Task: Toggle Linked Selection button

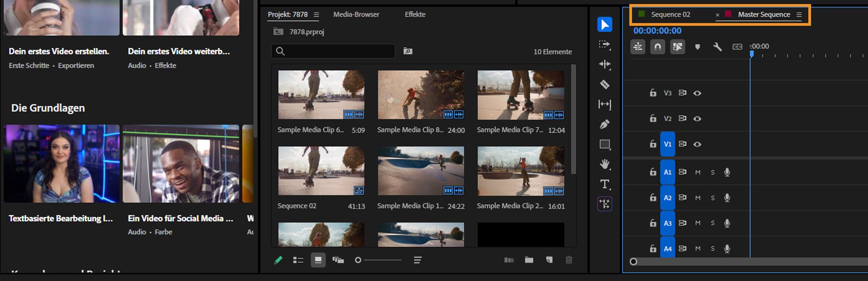Action: click(678, 47)
